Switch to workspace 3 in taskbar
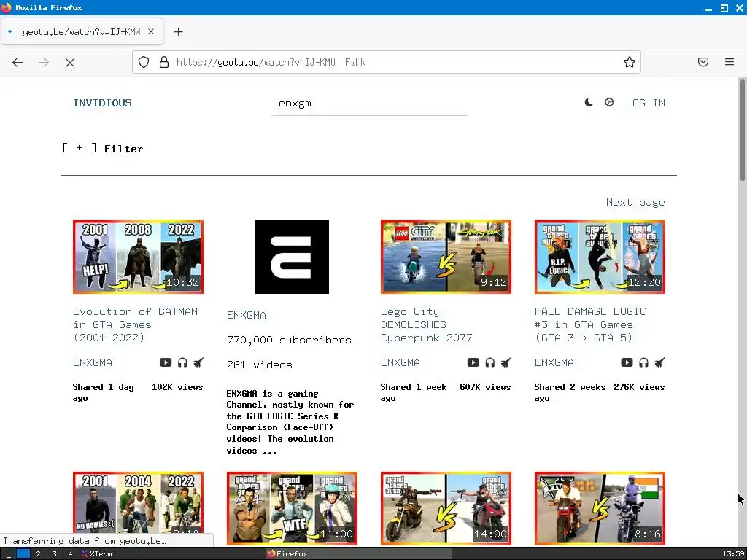 54,554
